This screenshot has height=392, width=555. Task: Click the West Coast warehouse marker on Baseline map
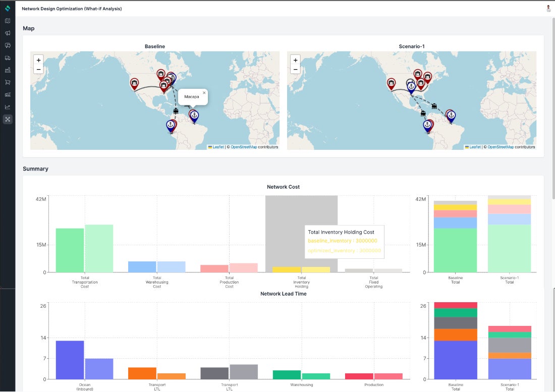pos(134,83)
